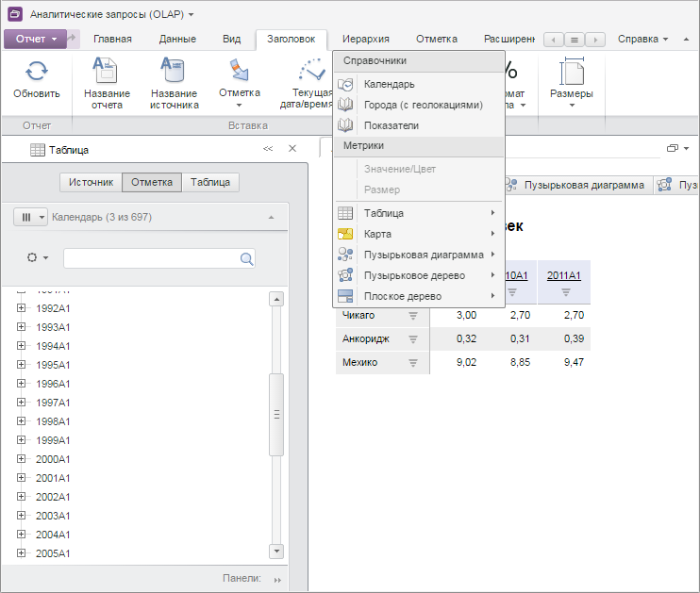Toggle the Источник panel button
The image size is (700, 593).
(x=92, y=183)
